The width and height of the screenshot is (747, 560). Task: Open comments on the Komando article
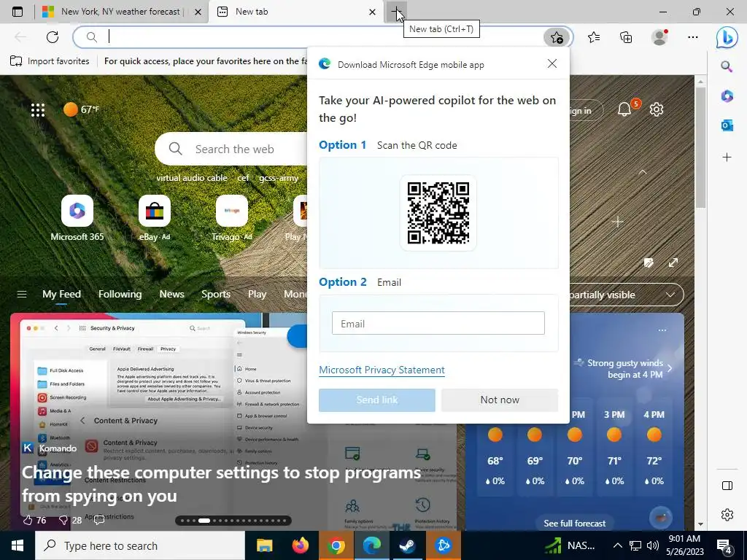click(99, 520)
